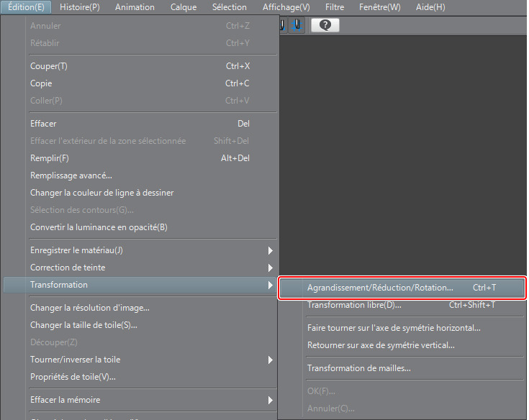Open the Calque menu
Screen dimensions: 529x420
(x=184, y=7)
